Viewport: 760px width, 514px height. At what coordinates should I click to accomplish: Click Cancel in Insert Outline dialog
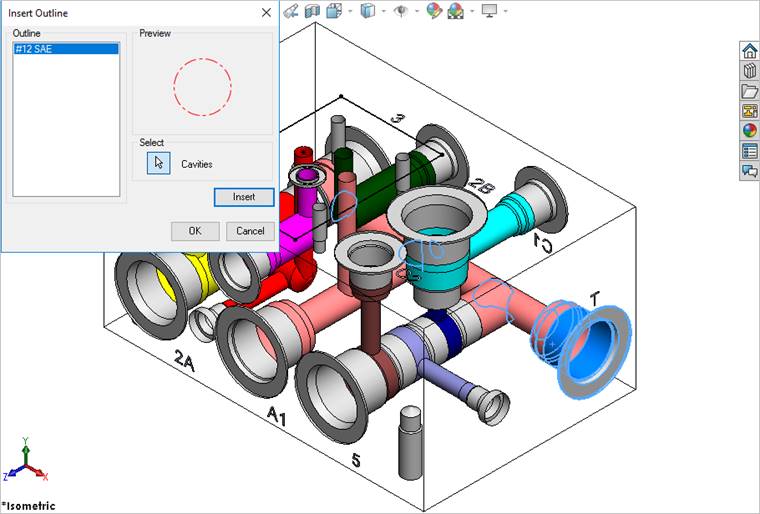(250, 231)
